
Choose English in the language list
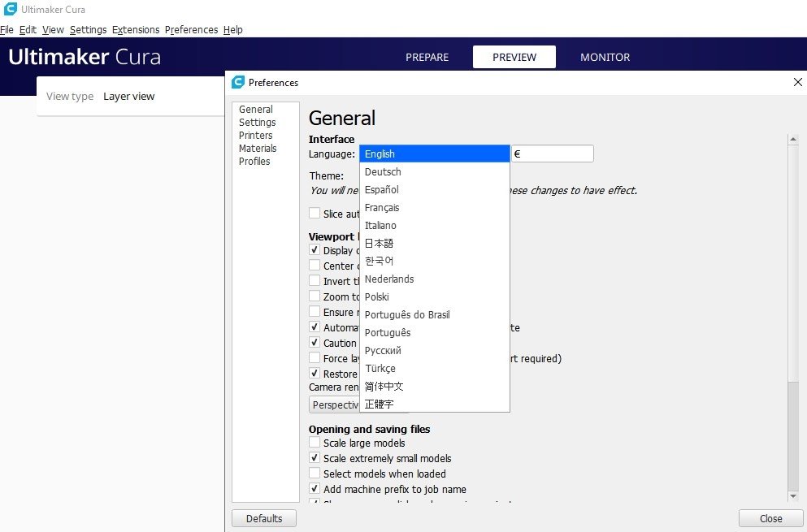point(434,154)
